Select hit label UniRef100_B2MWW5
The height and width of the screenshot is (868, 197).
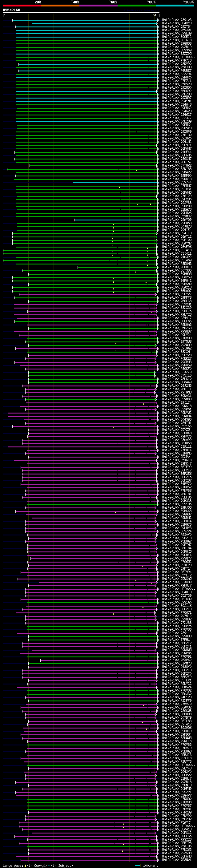pos(177,738)
